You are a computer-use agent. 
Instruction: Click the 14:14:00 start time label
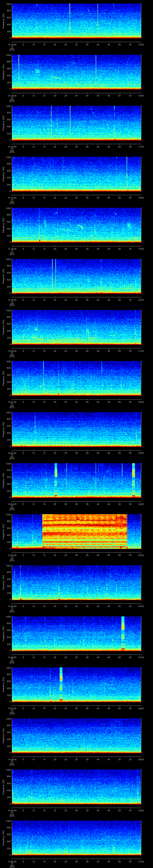(12, 44)
